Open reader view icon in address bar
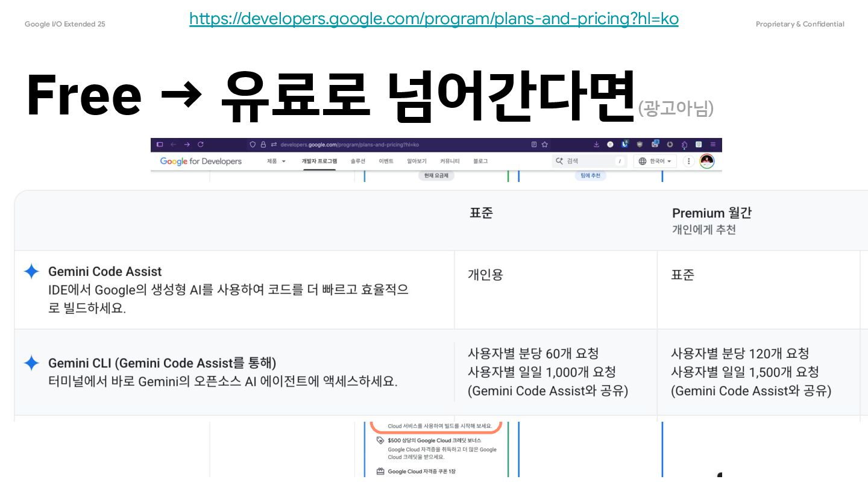868x488 pixels. [534, 145]
